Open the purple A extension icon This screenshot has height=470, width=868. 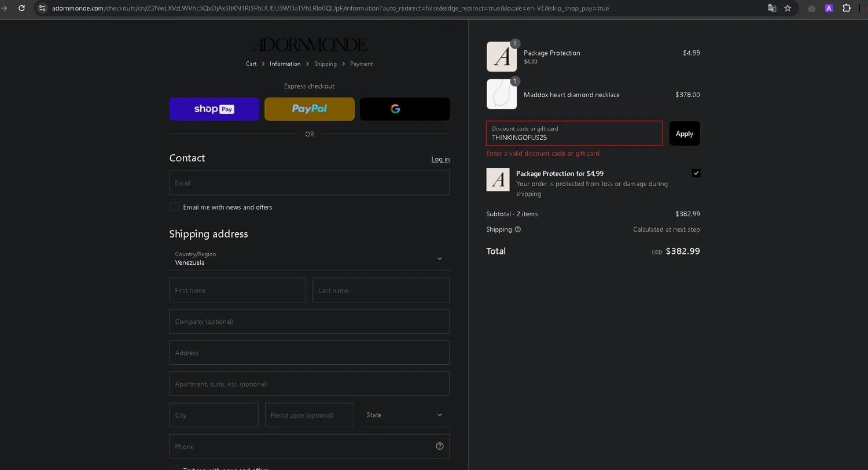[x=829, y=8]
